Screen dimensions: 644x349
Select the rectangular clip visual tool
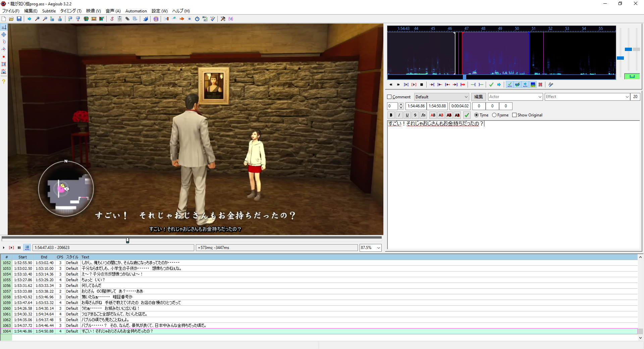pos(4,64)
